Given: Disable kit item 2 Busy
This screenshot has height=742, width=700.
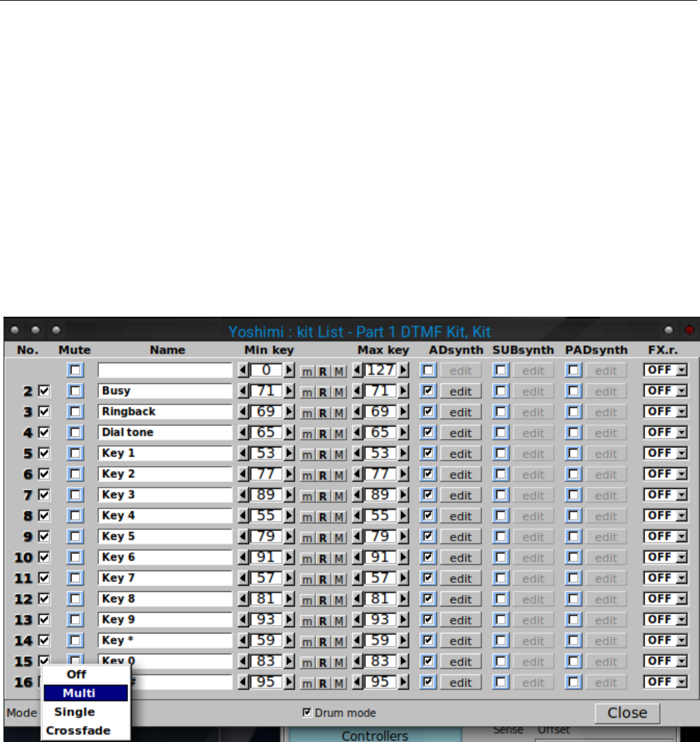Looking at the screenshot, I should 44,391.
